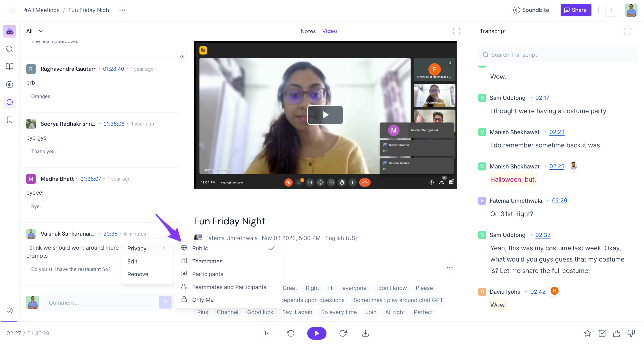Click the download recording icon
Image resolution: width=644 pixels, height=347 pixels.
coord(365,333)
